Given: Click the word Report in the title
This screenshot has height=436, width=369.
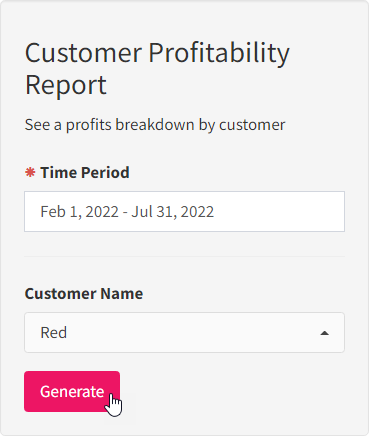Looking at the screenshot, I should (66, 85).
